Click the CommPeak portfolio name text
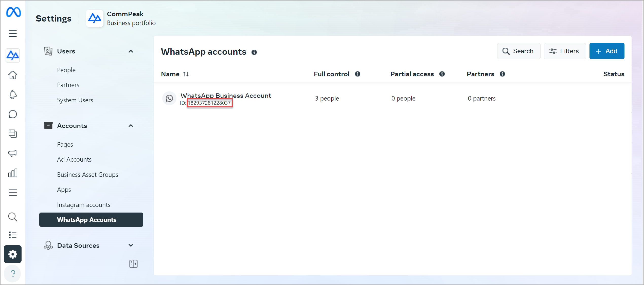This screenshot has height=285, width=644. [x=125, y=14]
